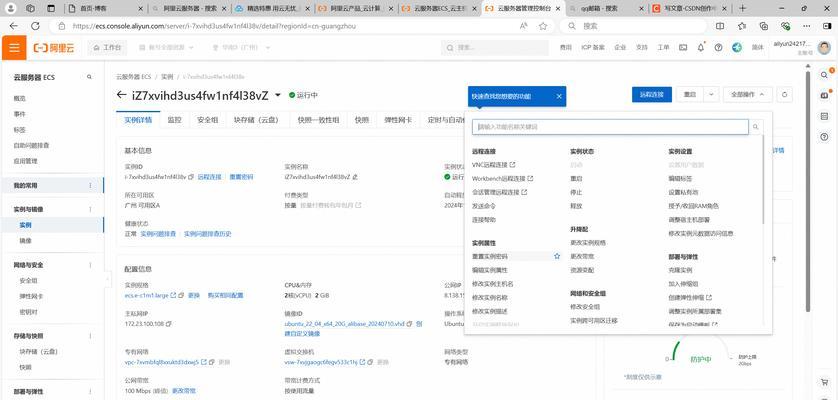Viewport: 838px width, 400px height.
Task: Click 重置密码 link in basic info
Action: coord(242,176)
